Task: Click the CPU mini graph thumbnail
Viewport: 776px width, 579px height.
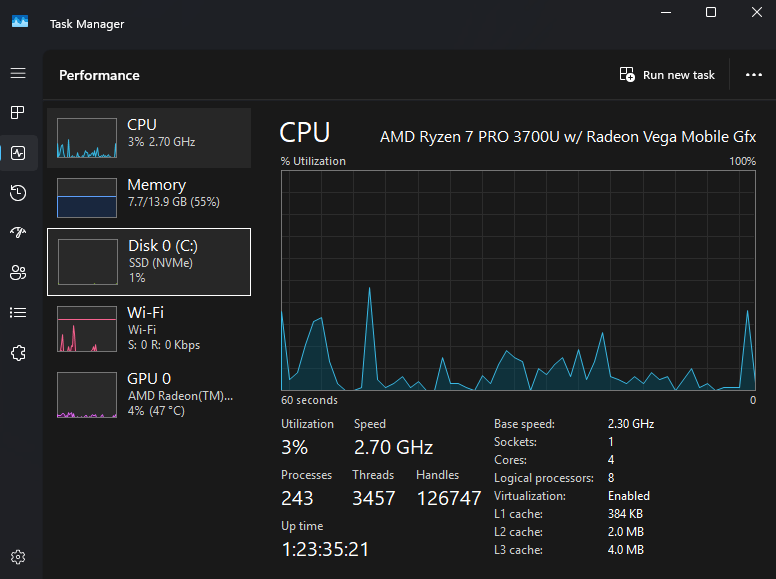Action: point(87,138)
